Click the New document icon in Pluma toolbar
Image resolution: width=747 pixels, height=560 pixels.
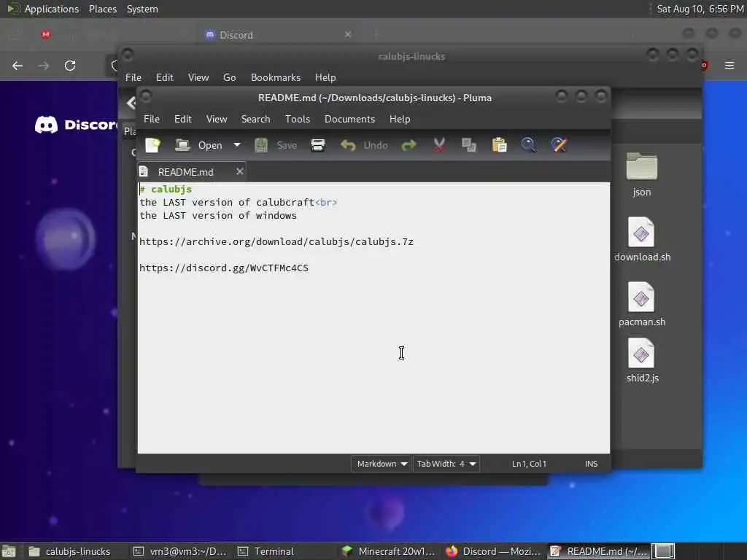(152, 145)
